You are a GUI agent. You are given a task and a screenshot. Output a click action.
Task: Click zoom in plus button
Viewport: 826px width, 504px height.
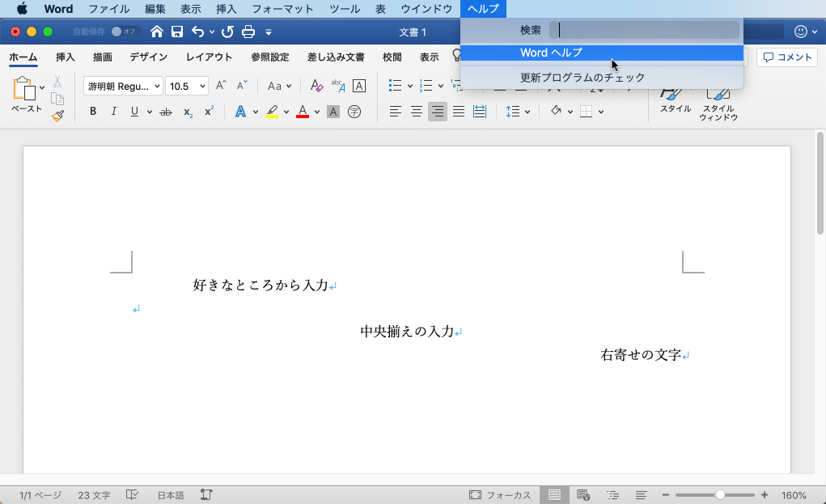coord(765,495)
